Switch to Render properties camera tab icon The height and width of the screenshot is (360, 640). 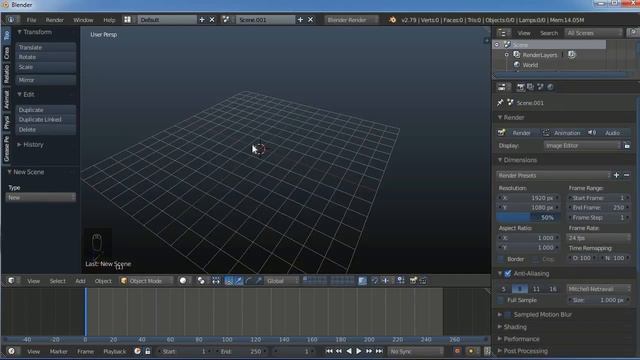[520, 87]
